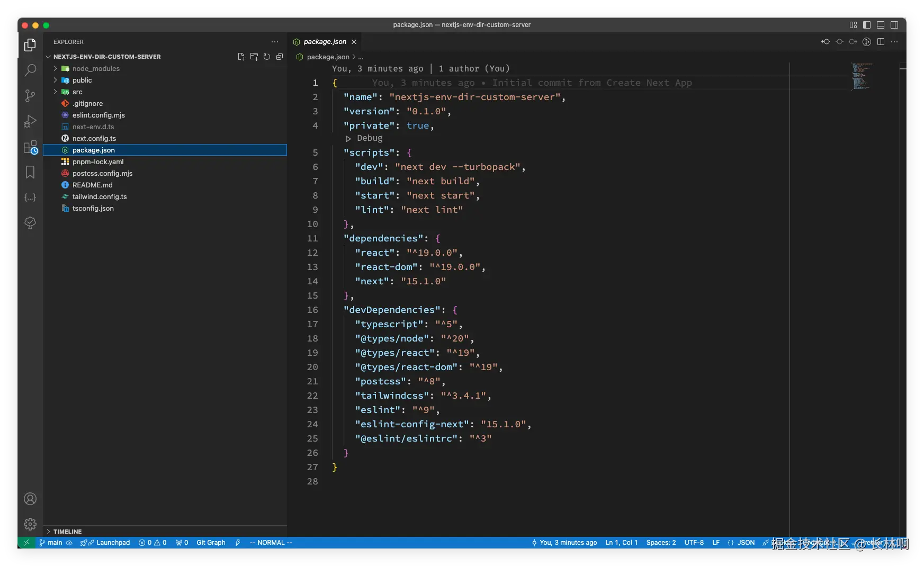Expand the node_modules folder
This screenshot has height=566, width=924.
coord(165,69)
